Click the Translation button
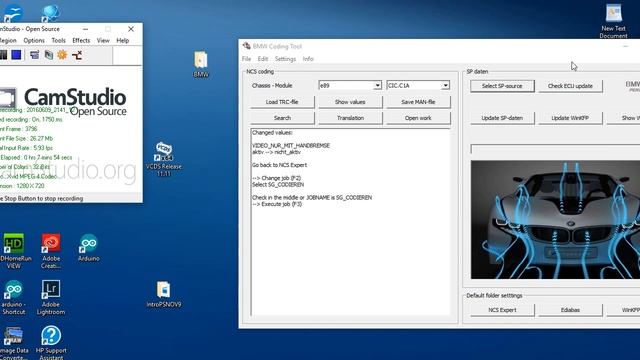640x360 pixels. 350,118
